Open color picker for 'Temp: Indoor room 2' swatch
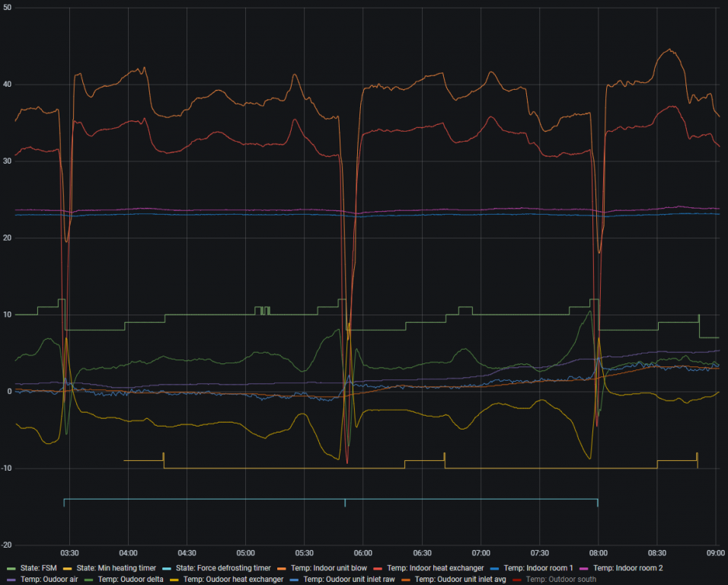 coord(585,568)
